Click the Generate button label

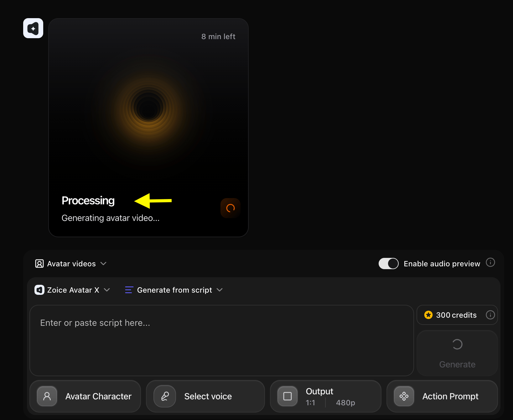[457, 364]
